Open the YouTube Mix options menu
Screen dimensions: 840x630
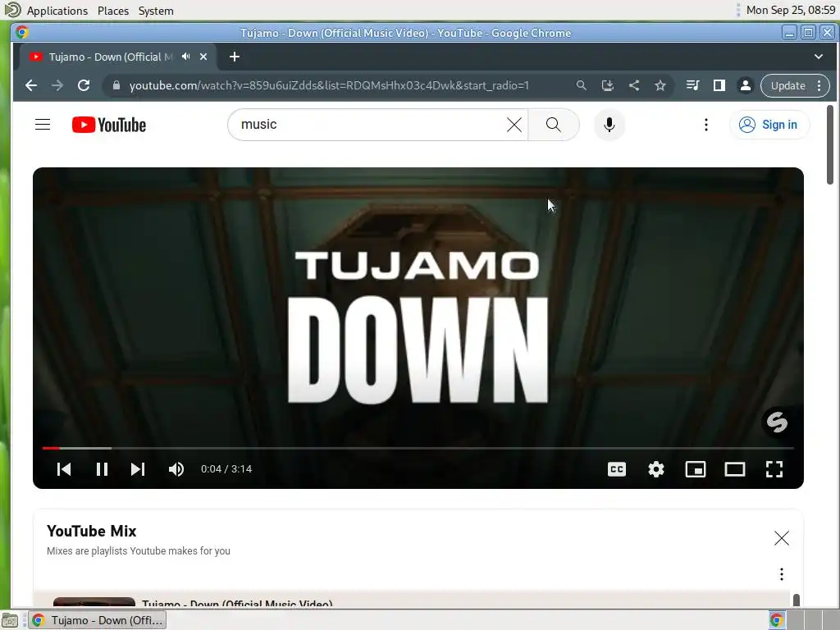pyautogui.click(x=782, y=574)
